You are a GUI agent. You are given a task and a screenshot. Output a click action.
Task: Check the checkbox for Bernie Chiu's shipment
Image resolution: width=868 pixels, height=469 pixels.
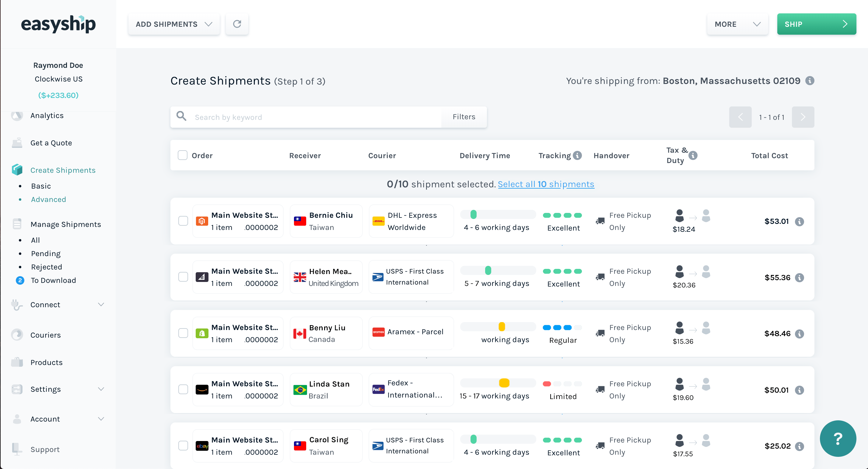(x=184, y=221)
